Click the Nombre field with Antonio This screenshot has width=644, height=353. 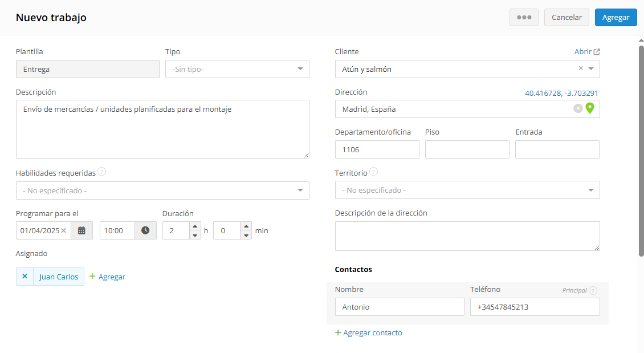[400, 307]
